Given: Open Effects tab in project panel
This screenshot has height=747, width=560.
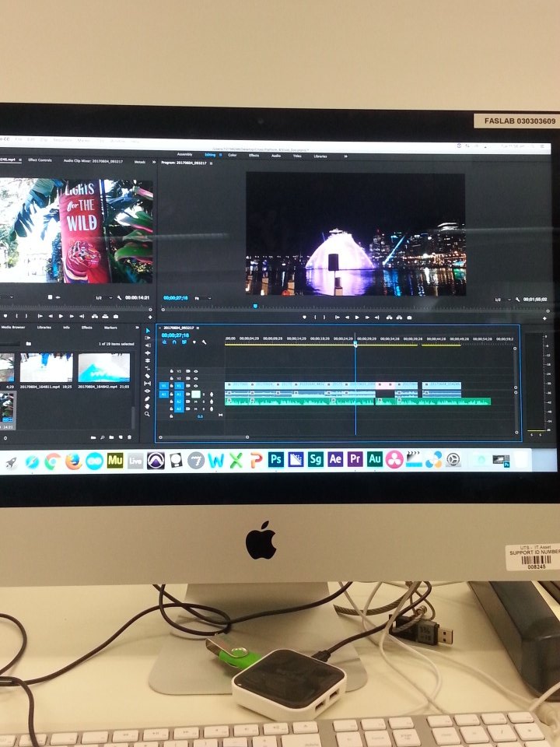Looking at the screenshot, I should [86, 328].
